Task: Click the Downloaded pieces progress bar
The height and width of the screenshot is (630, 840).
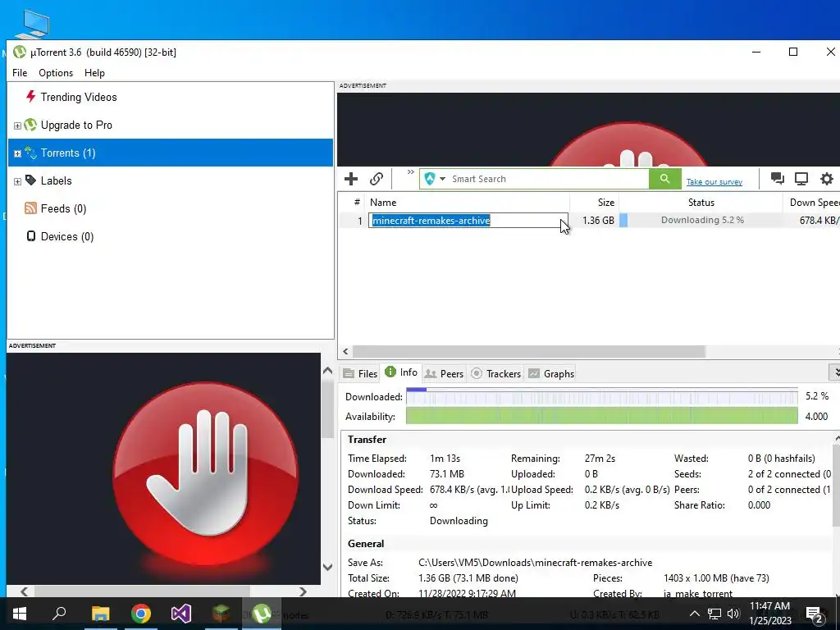Action: point(601,397)
